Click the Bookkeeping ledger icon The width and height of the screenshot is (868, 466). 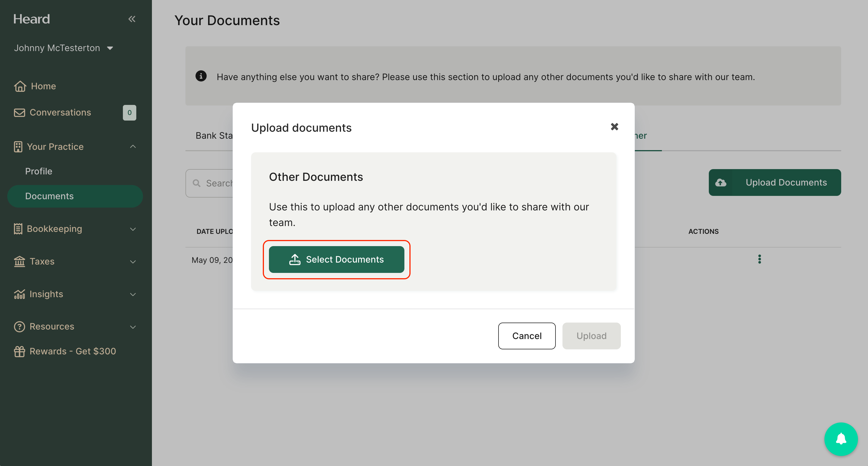[19, 229]
